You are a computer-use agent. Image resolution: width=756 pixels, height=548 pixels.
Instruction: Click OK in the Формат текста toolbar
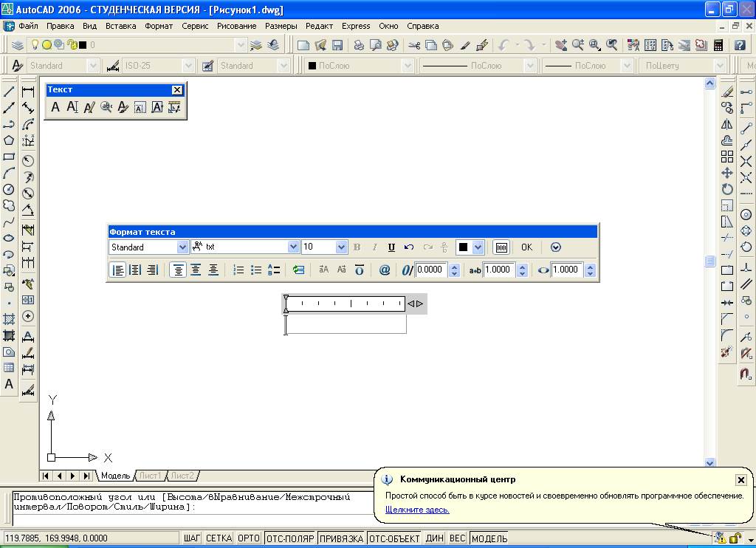(x=527, y=247)
